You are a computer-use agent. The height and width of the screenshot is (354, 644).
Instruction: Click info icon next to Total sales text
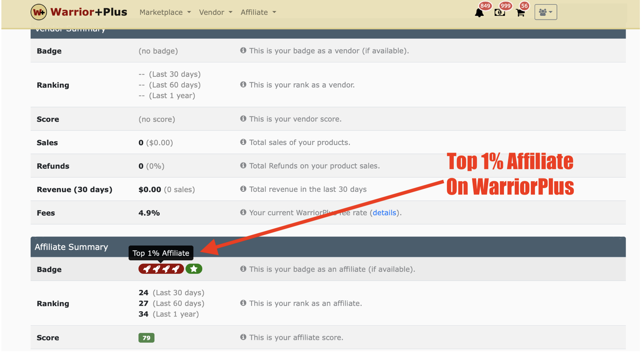pos(243,142)
